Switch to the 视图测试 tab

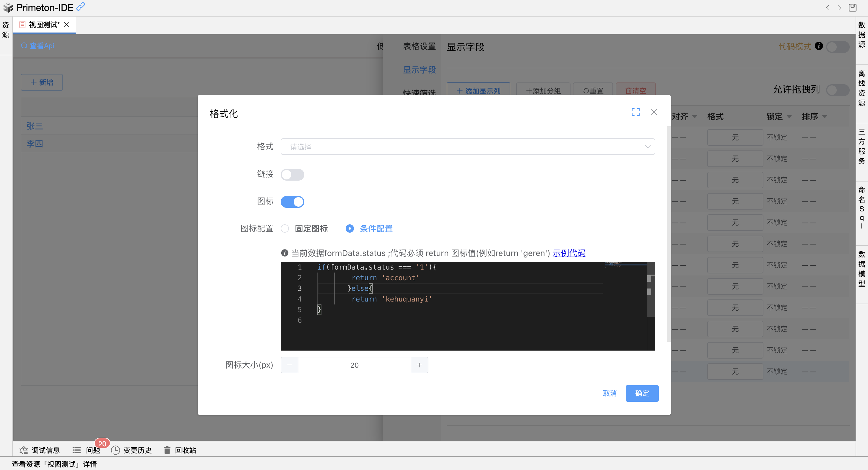[x=44, y=25]
